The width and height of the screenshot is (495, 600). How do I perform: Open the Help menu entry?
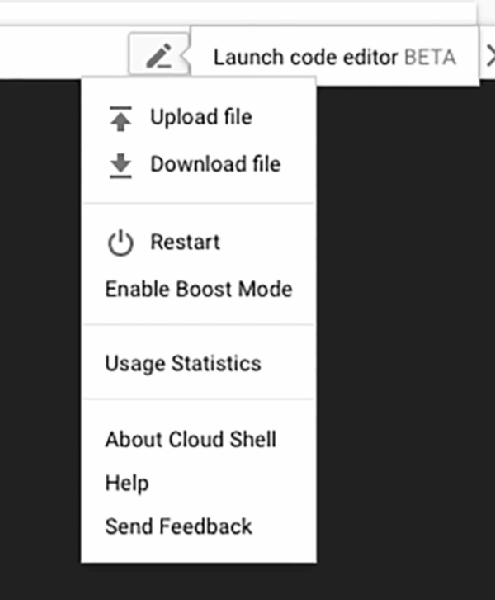[127, 483]
